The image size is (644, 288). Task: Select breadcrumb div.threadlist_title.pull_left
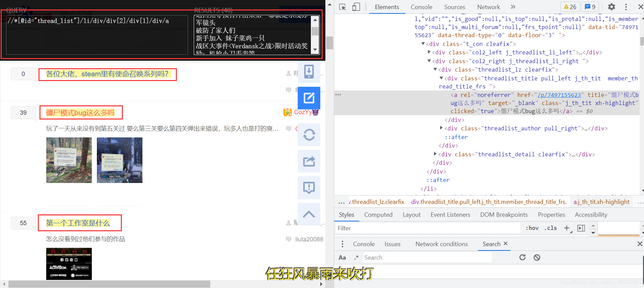click(x=488, y=202)
